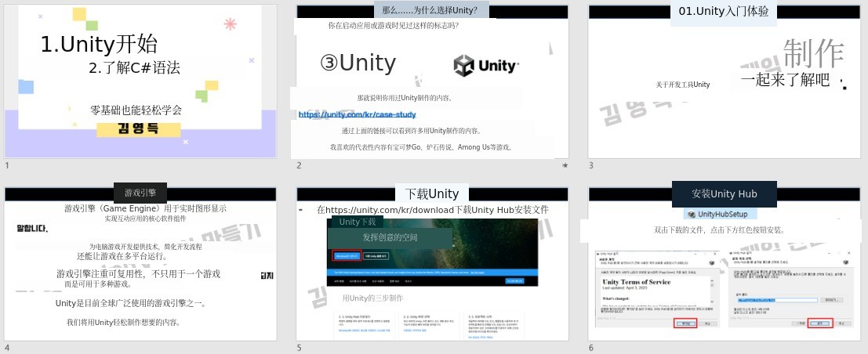Click the animation star icon below slide 2
This screenshot has width=868, height=354.
tap(565, 165)
